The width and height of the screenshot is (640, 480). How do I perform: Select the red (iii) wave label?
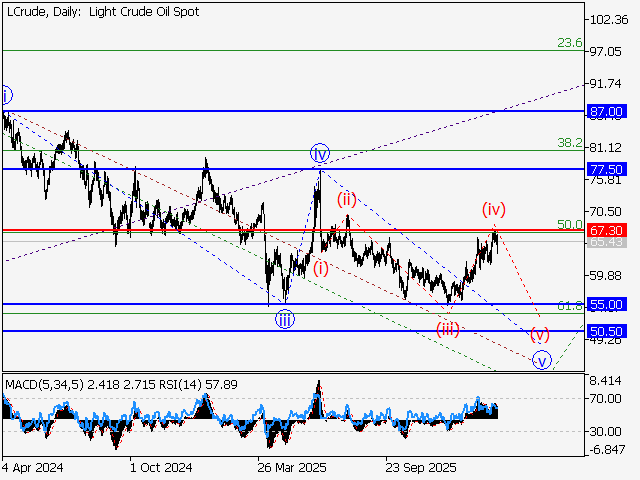point(447,328)
